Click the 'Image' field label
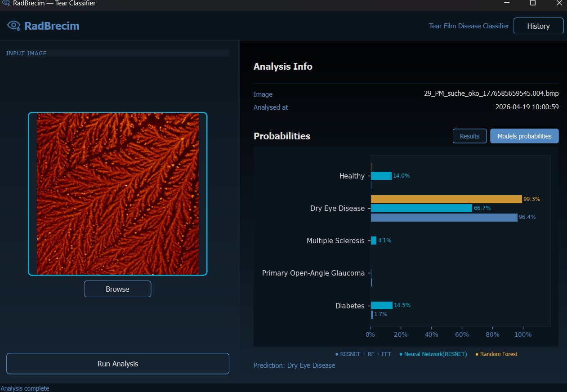Image resolution: width=567 pixels, height=392 pixels. click(x=263, y=94)
